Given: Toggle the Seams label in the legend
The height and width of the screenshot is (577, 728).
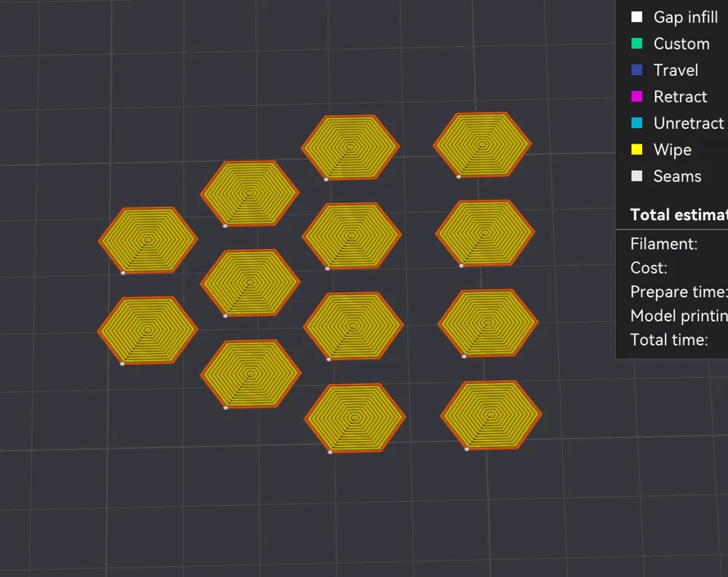Looking at the screenshot, I should point(677,176).
